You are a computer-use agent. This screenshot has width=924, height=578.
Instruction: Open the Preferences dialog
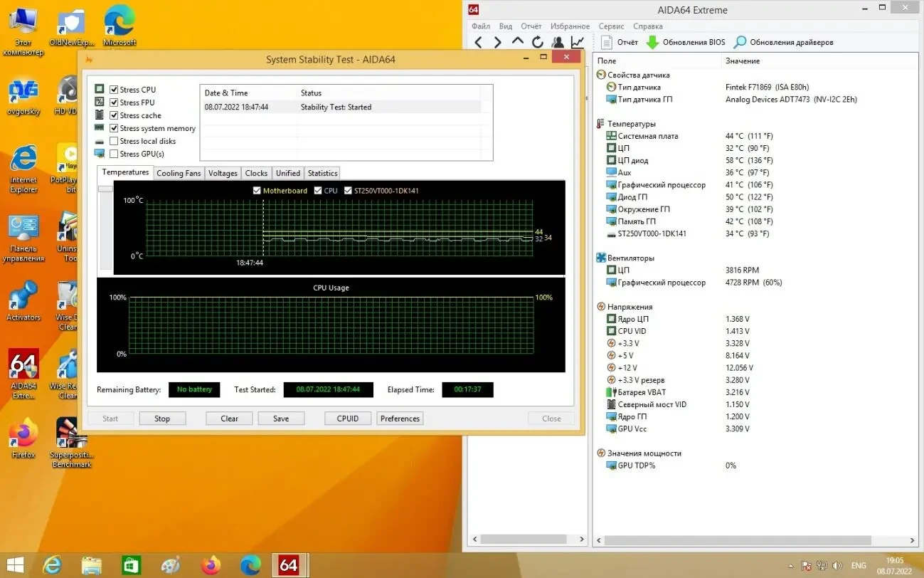click(x=399, y=418)
